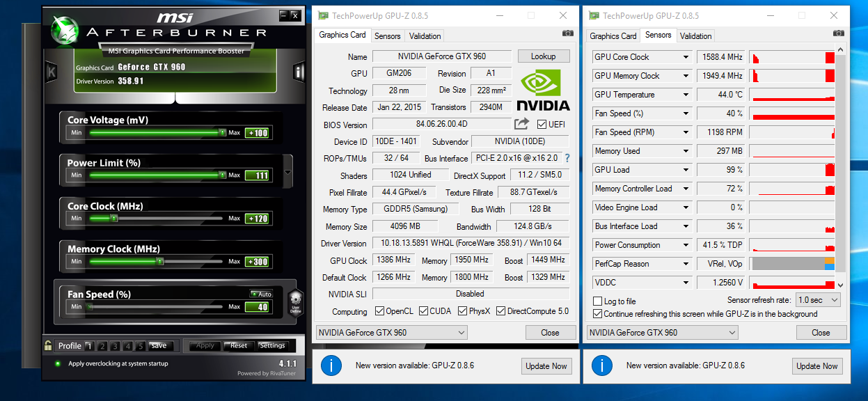Click Afterburner Reset button
The width and height of the screenshot is (868, 401).
(x=239, y=345)
